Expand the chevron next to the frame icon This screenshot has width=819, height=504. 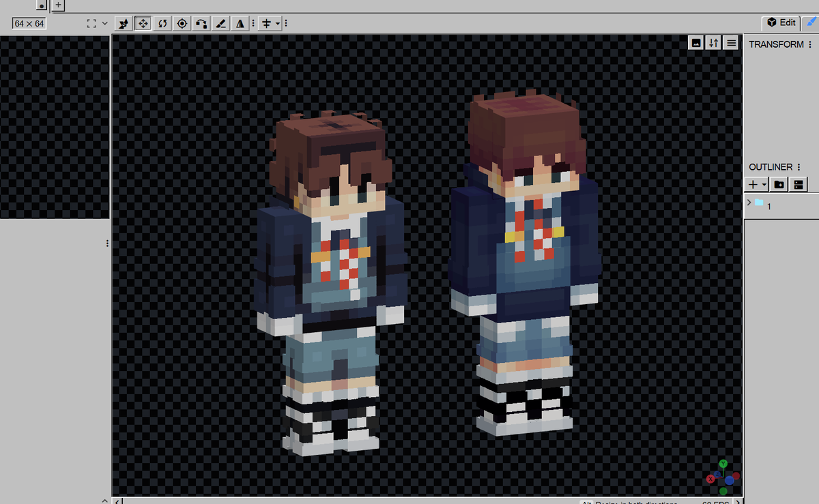(104, 23)
